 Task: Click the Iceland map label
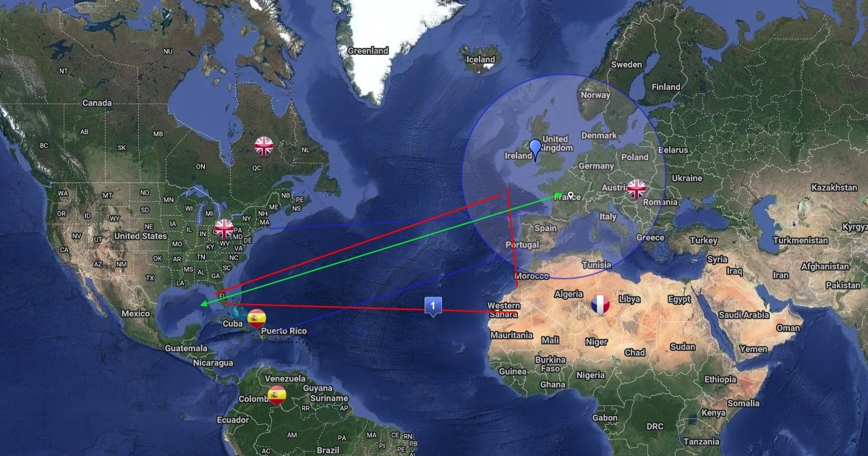coord(481,59)
